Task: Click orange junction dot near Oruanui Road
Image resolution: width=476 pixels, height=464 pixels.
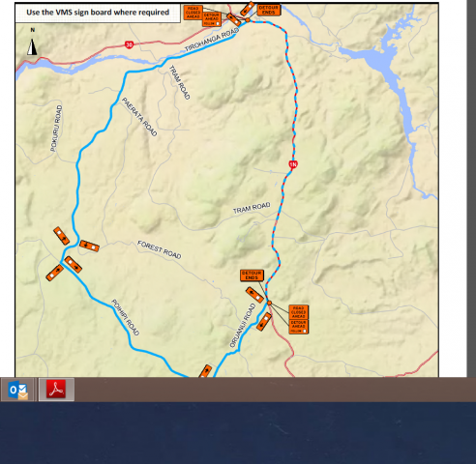Action: (x=269, y=303)
